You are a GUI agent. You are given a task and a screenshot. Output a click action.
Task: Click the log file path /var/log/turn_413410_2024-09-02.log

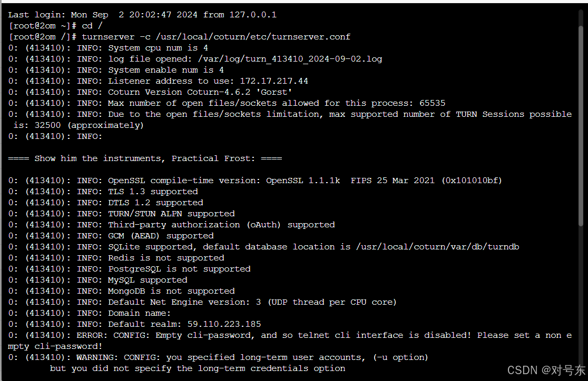coord(290,59)
